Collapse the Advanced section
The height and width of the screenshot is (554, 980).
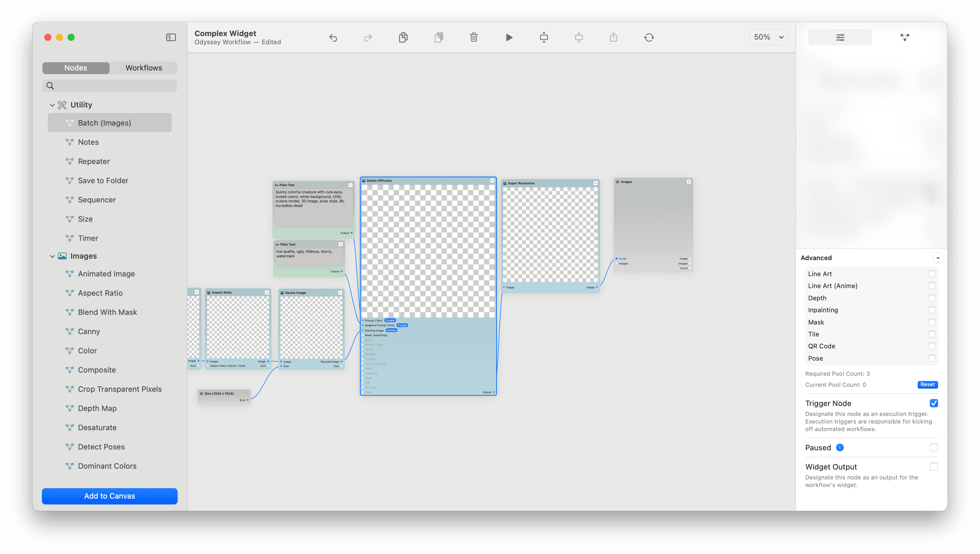pyautogui.click(x=938, y=258)
